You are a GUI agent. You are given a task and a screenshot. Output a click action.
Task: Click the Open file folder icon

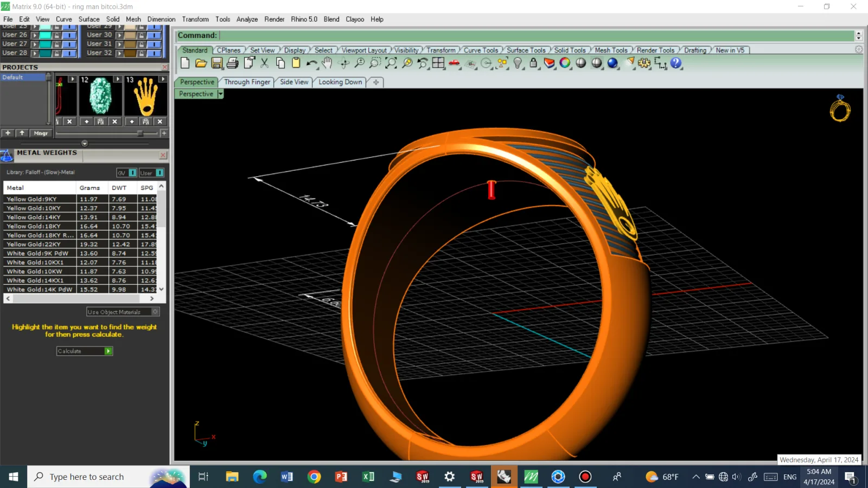(201, 63)
